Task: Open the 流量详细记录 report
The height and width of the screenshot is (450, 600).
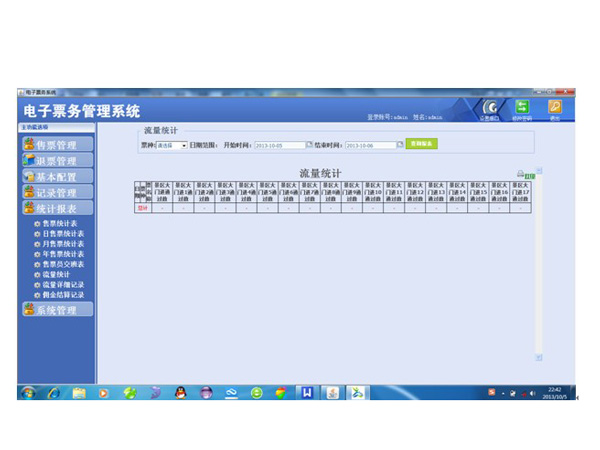Action: tap(63, 285)
